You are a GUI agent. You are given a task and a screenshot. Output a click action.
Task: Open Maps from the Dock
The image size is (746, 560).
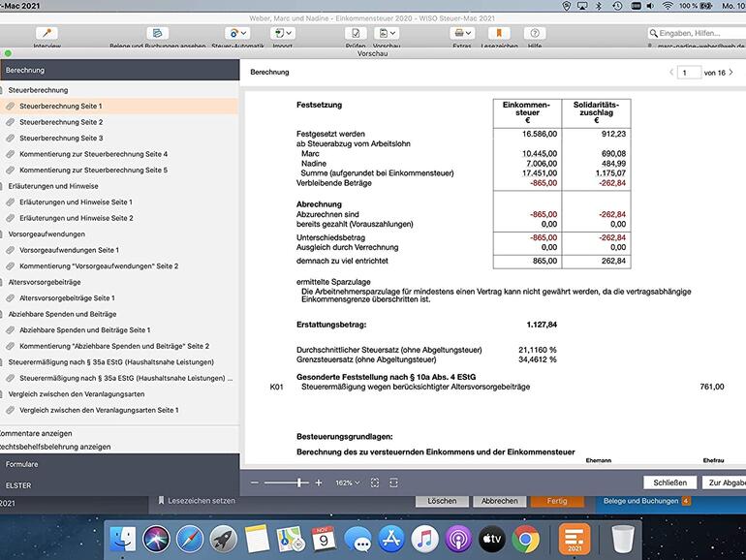[x=291, y=539]
